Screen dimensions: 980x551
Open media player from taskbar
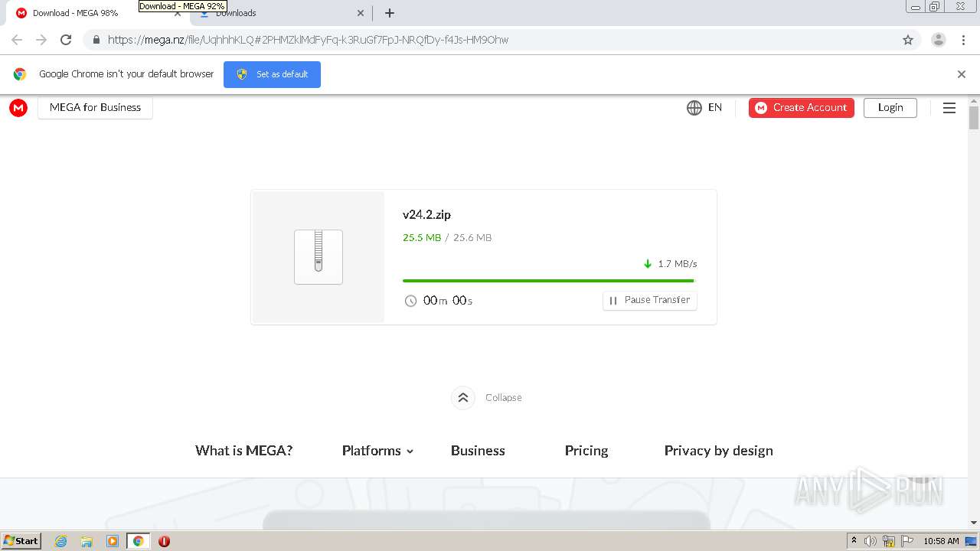[x=113, y=541]
